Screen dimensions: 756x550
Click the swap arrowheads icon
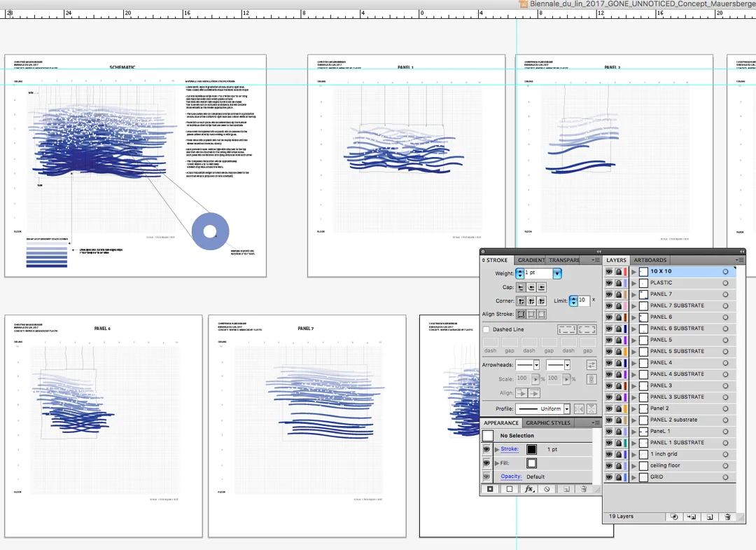tap(591, 365)
